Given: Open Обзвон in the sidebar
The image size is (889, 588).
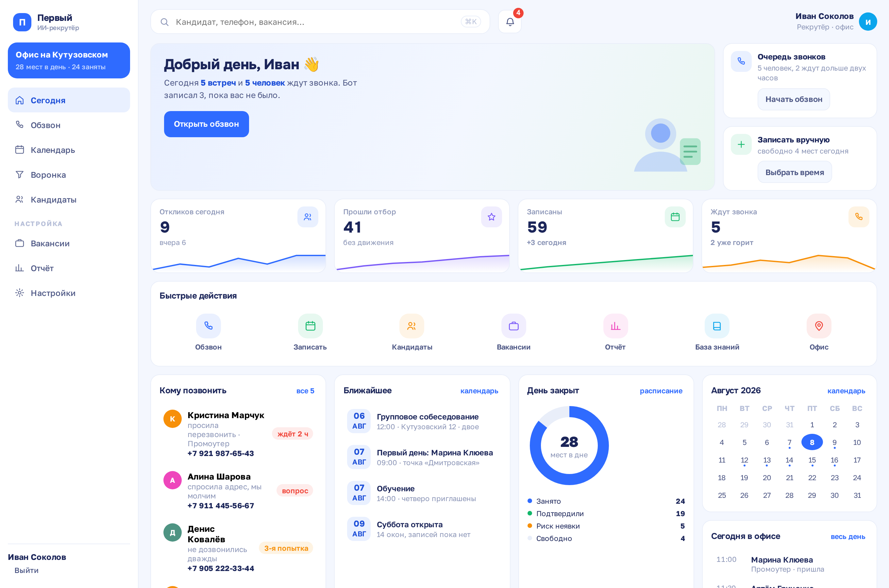Looking at the screenshot, I should [69, 125].
